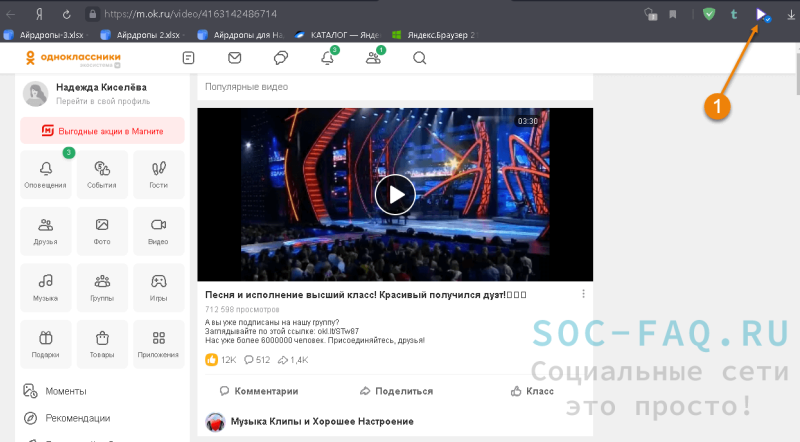Open the group avatar below the video
The width and height of the screenshot is (800, 442).
click(215, 422)
